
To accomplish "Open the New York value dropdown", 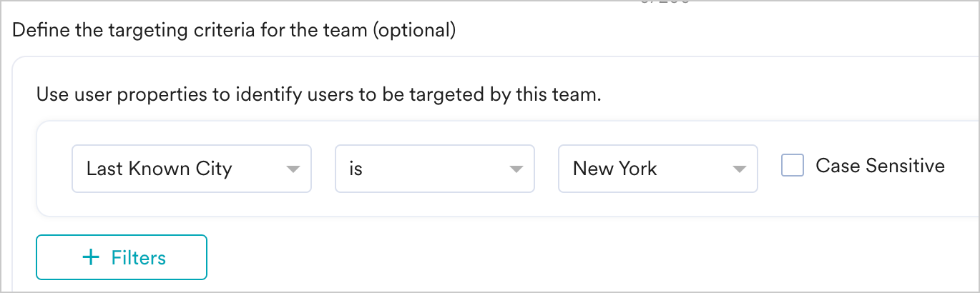I will [657, 169].
